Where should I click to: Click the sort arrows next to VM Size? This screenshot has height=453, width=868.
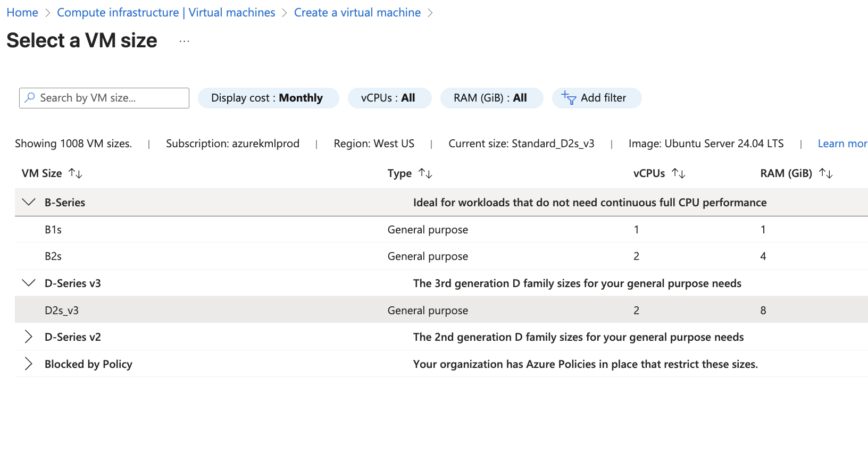tap(76, 173)
